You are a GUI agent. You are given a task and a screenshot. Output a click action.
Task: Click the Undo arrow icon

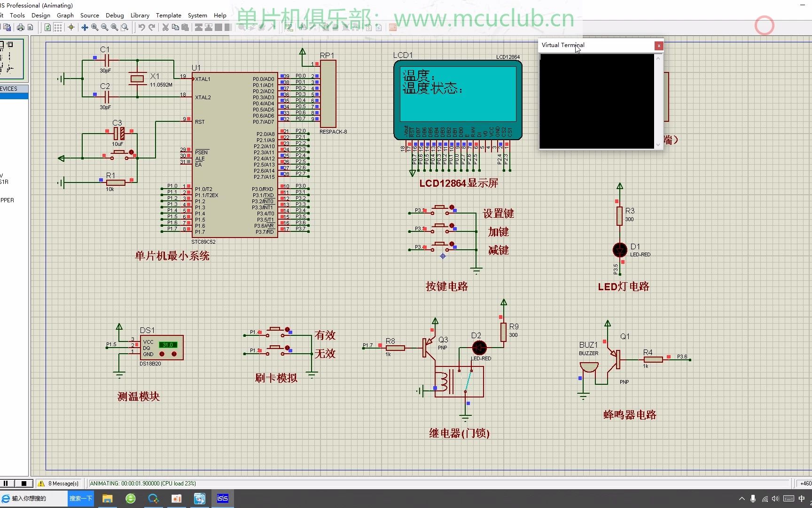[x=141, y=27]
